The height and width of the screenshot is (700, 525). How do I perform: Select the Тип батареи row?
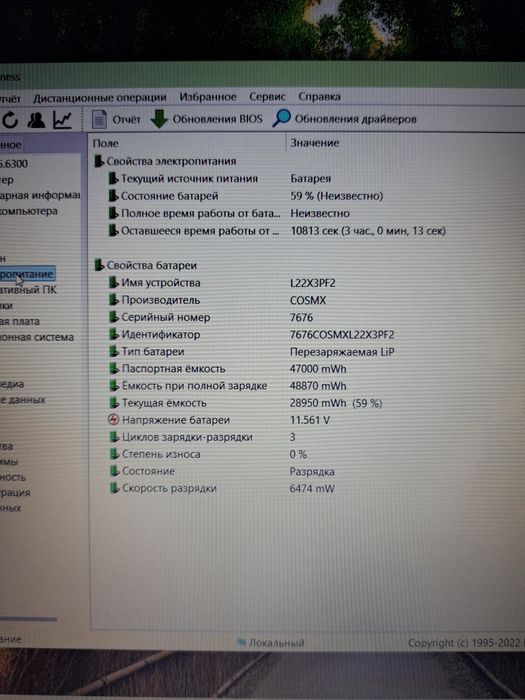coord(251,352)
